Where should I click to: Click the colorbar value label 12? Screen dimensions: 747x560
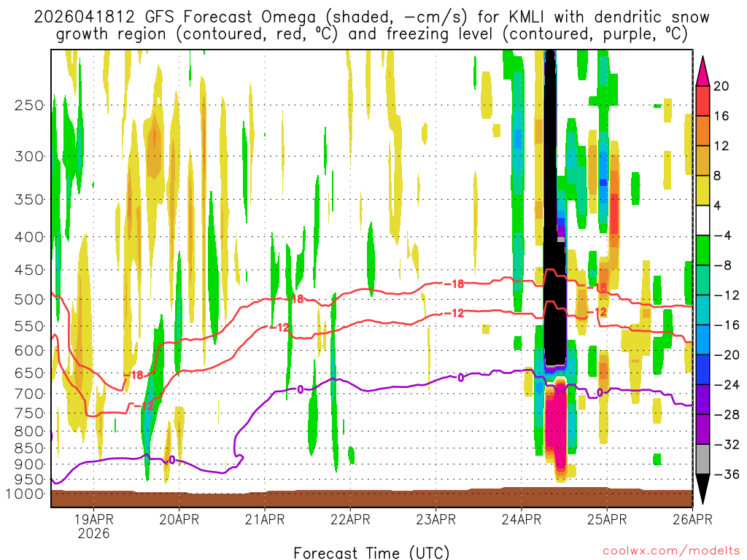click(721, 146)
